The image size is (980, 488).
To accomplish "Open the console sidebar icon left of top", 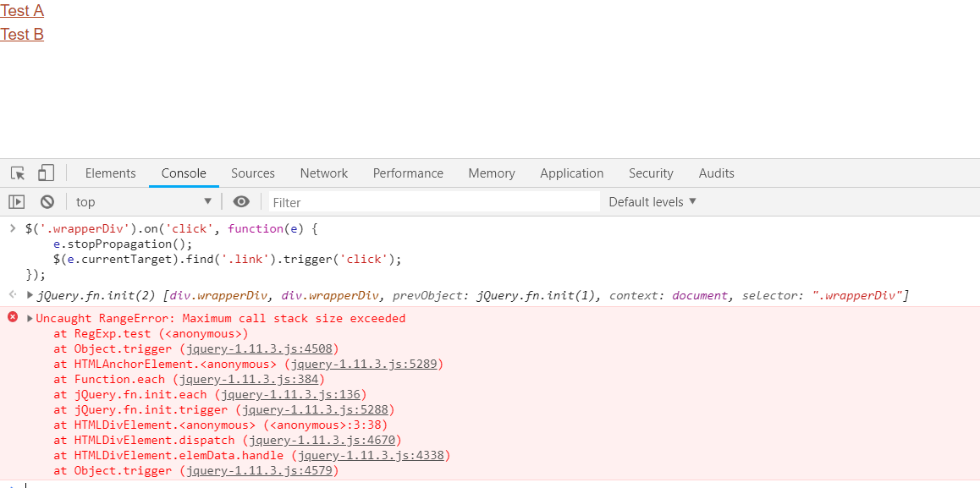I will coord(17,201).
